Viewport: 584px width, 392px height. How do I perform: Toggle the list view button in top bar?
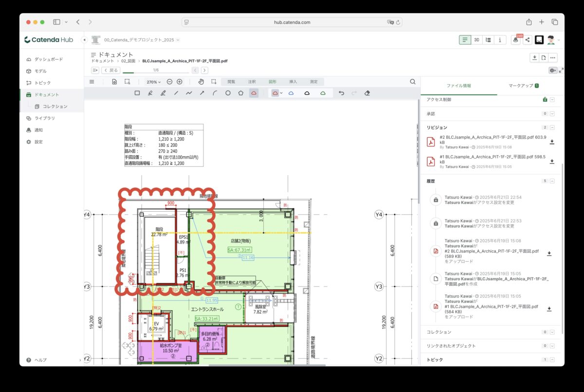(465, 40)
